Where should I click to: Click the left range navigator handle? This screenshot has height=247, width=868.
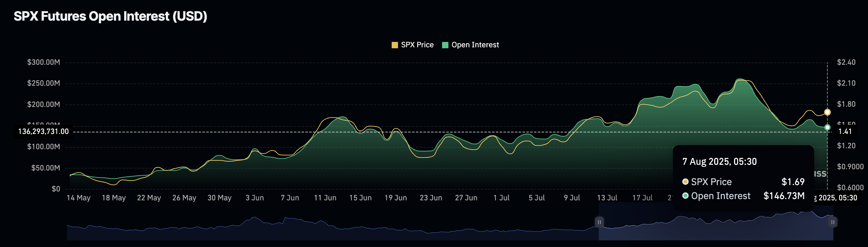click(x=599, y=222)
